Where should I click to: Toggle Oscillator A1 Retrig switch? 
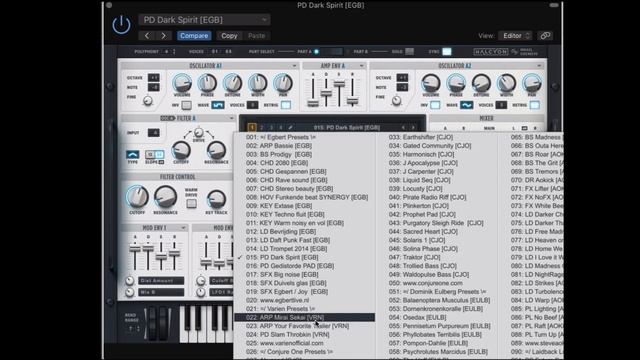click(286, 105)
